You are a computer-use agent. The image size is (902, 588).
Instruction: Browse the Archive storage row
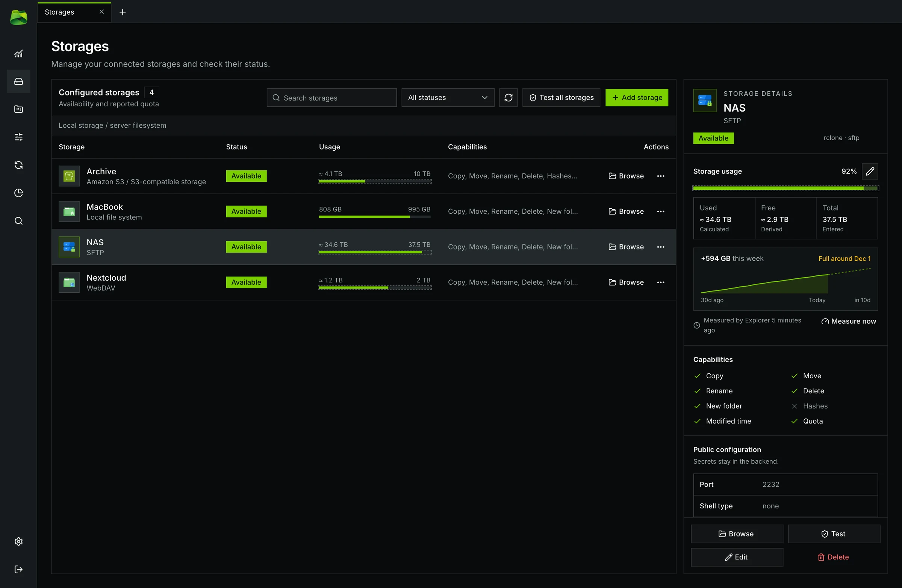click(626, 176)
